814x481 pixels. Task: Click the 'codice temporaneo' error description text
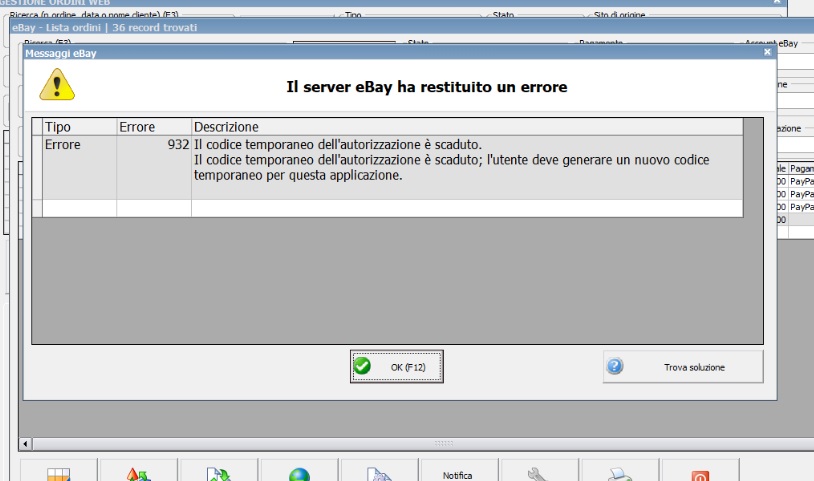pos(452,160)
